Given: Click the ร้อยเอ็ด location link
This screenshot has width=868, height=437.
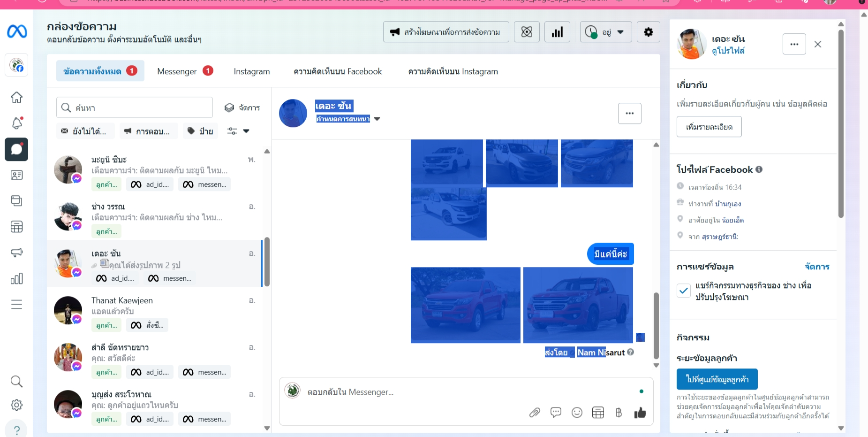Looking at the screenshot, I should tap(733, 220).
